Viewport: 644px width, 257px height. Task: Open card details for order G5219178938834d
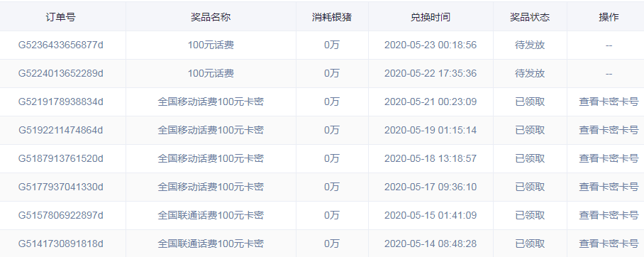(609, 102)
